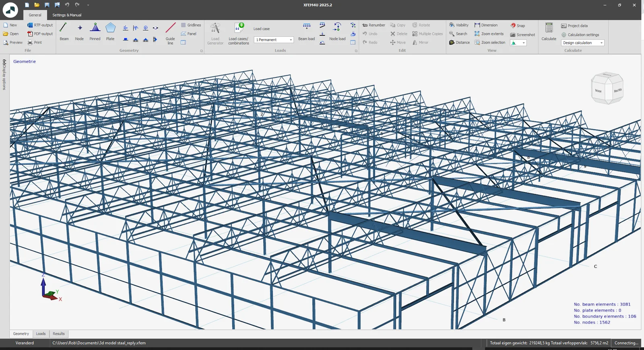Click the undo arrow in title bar

pyautogui.click(x=67, y=5)
